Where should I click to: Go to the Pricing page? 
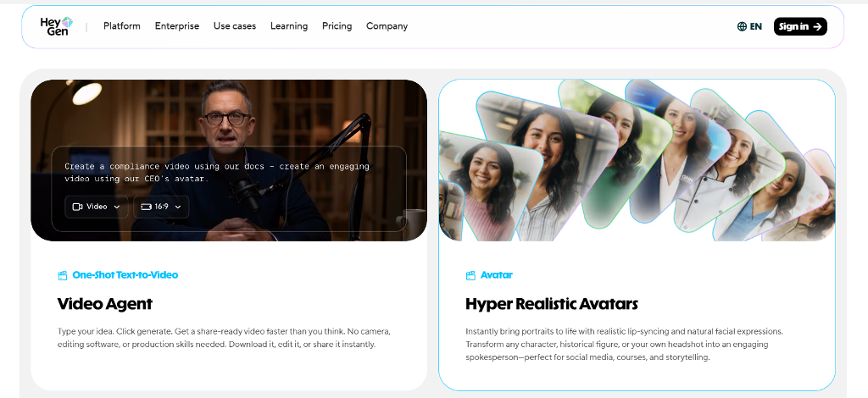point(337,26)
